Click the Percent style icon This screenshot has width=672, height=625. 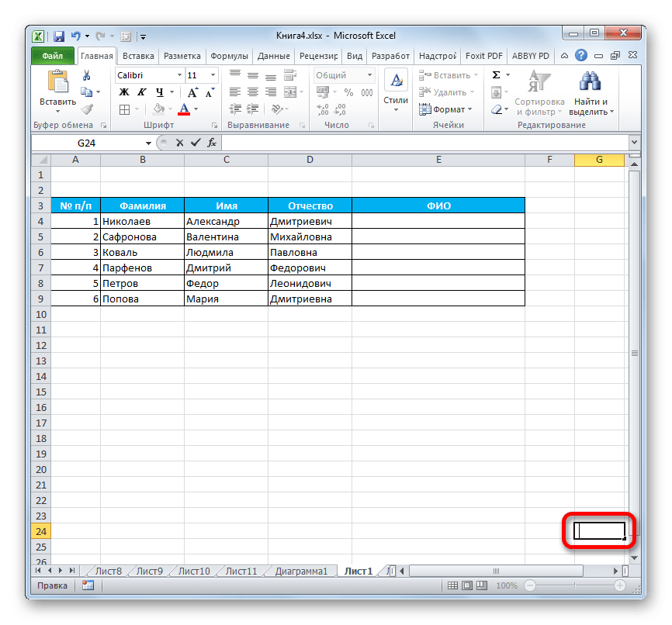coord(348,92)
